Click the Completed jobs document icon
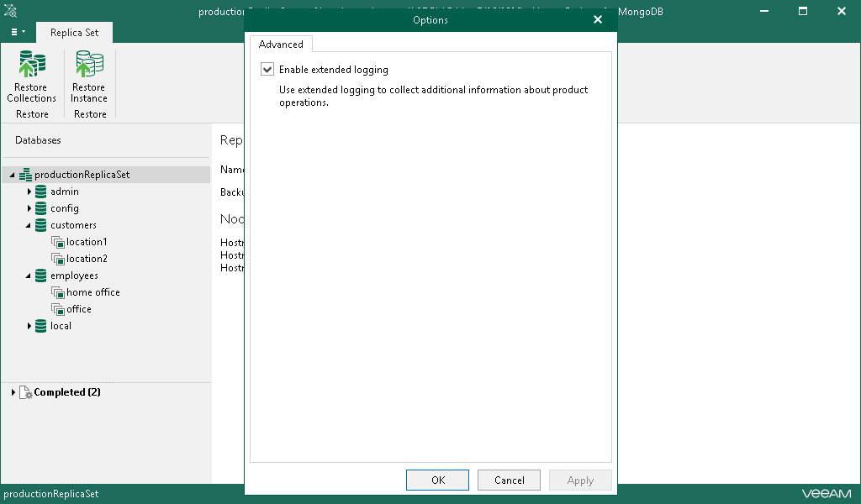861x504 pixels. (x=26, y=392)
